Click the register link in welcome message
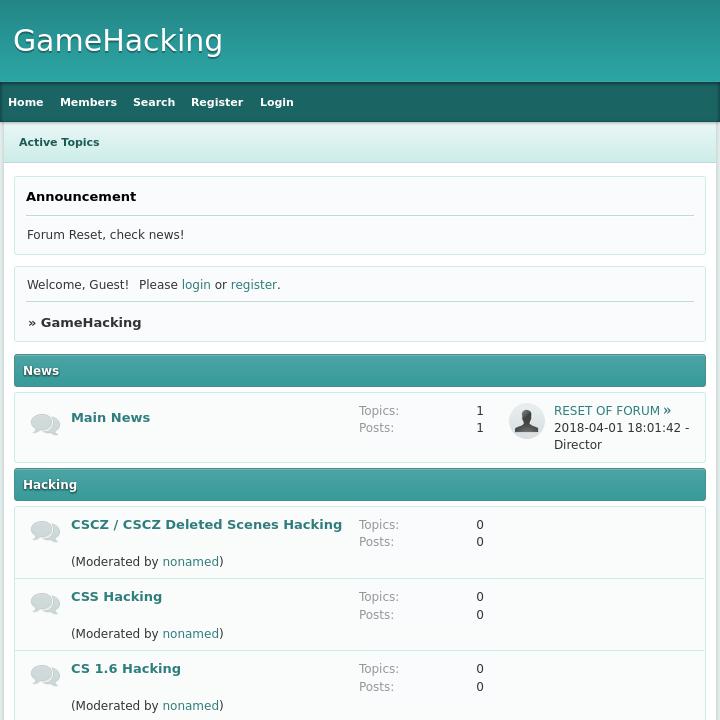The height and width of the screenshot is (720, 720). tap(253, 285)
